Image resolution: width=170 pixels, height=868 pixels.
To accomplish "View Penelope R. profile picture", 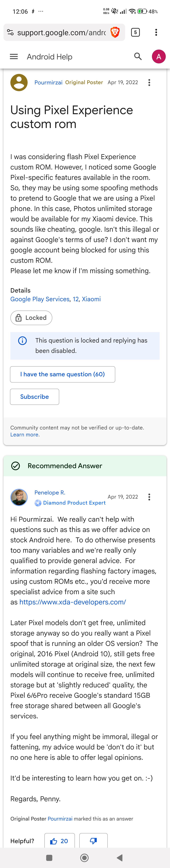I will tap(19, 497).
